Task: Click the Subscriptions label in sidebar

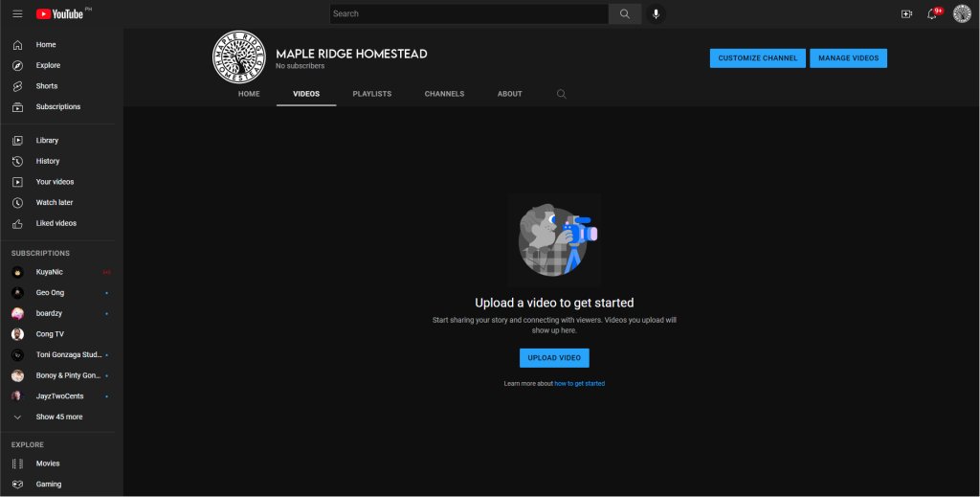Action: pos(58,107)
